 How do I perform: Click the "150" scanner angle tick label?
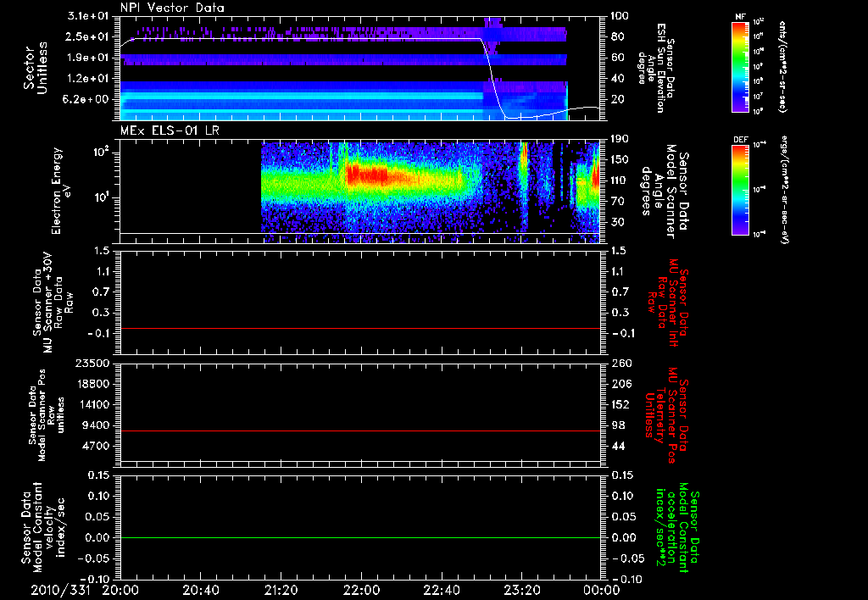(620, 160)
